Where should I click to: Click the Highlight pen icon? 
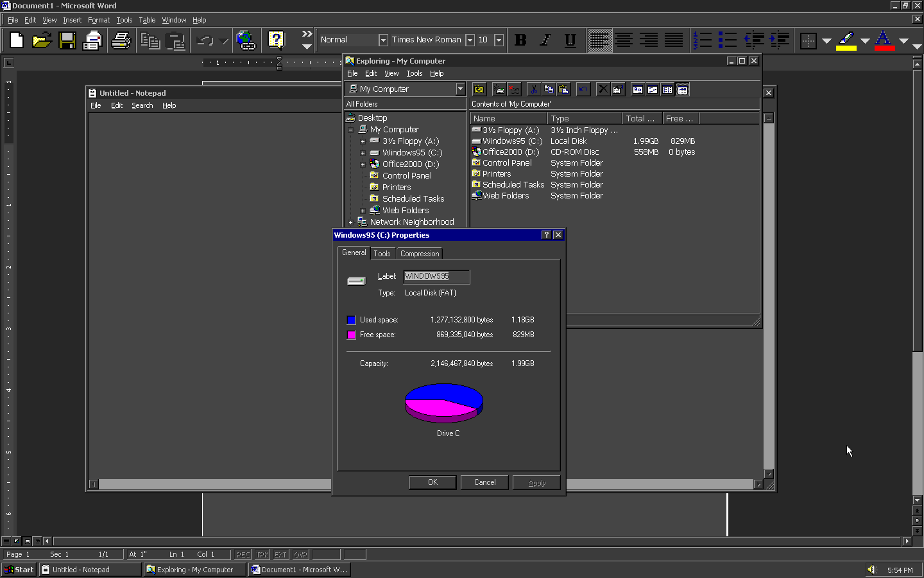click(846, 40)
